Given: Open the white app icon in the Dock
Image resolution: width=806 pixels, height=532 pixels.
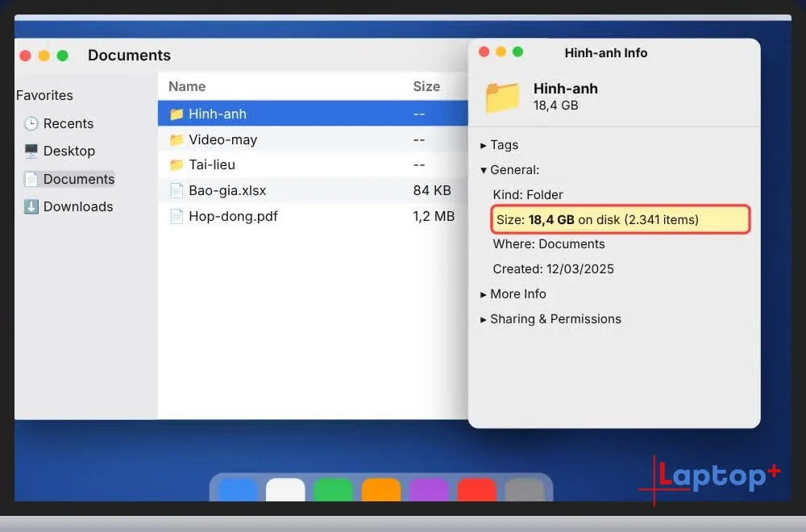Looking at the screenshot, I should [x=285, y=489].
